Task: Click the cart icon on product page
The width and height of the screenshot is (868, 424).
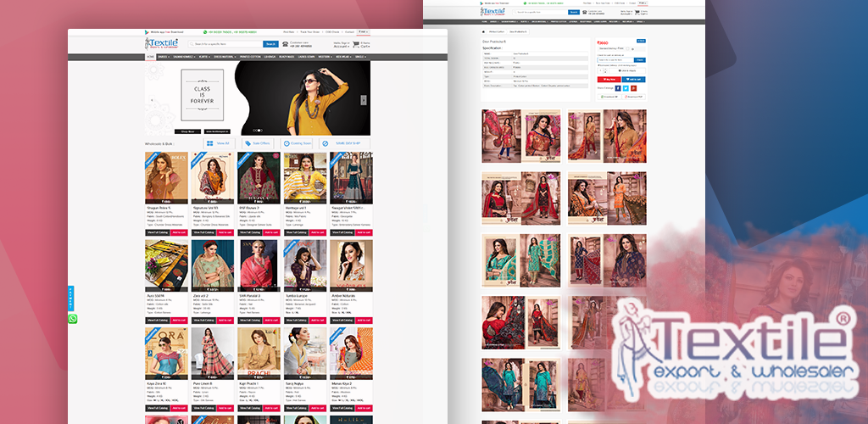Action: click(637, 12)
